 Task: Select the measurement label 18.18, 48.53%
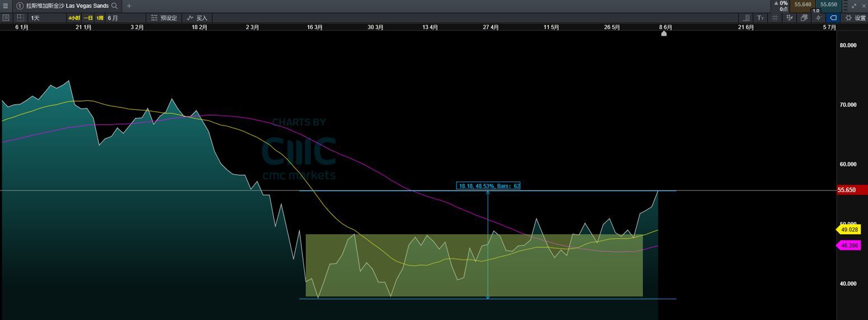point(488,185)
